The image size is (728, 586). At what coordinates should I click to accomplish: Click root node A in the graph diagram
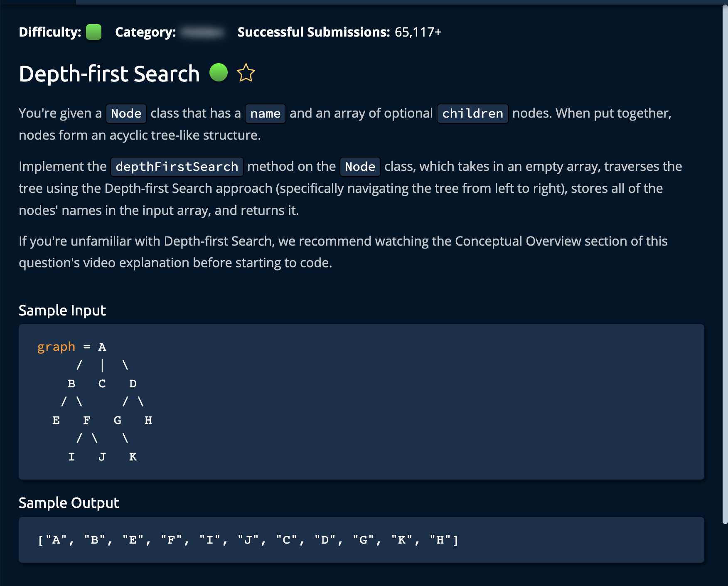point(102,347)
